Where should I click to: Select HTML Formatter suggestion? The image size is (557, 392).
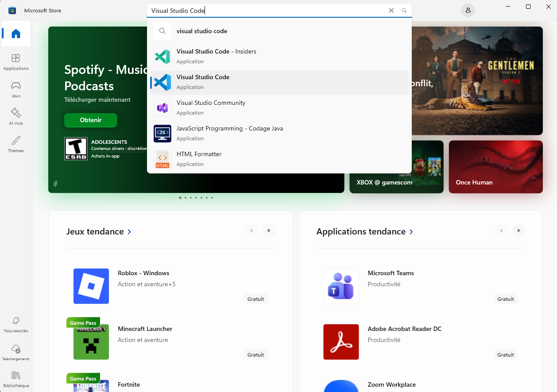coord(279,159)
